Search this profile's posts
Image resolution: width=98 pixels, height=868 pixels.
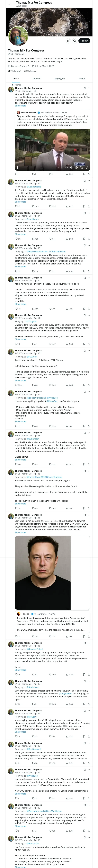pos(74,41)
